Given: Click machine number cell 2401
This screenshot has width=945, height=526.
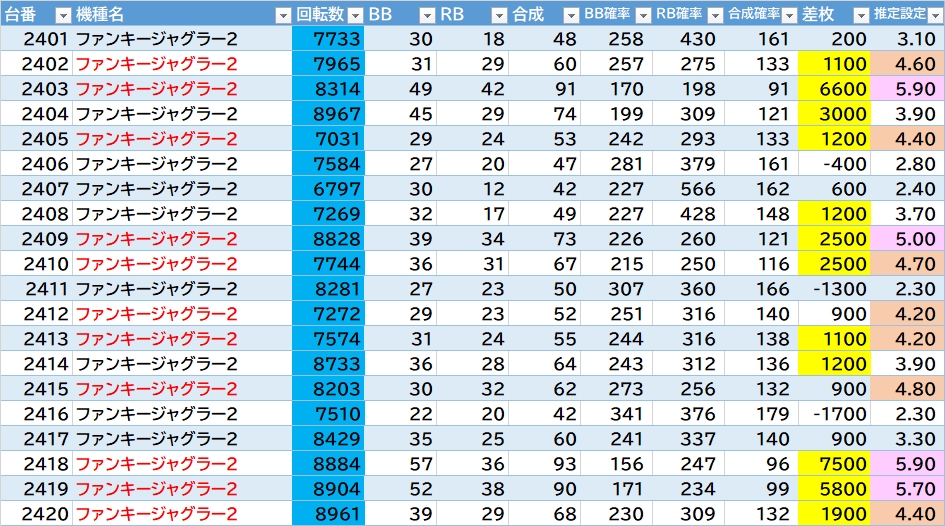Looking at the screenshot, I should pyautogui.click(x=36, y=39).
